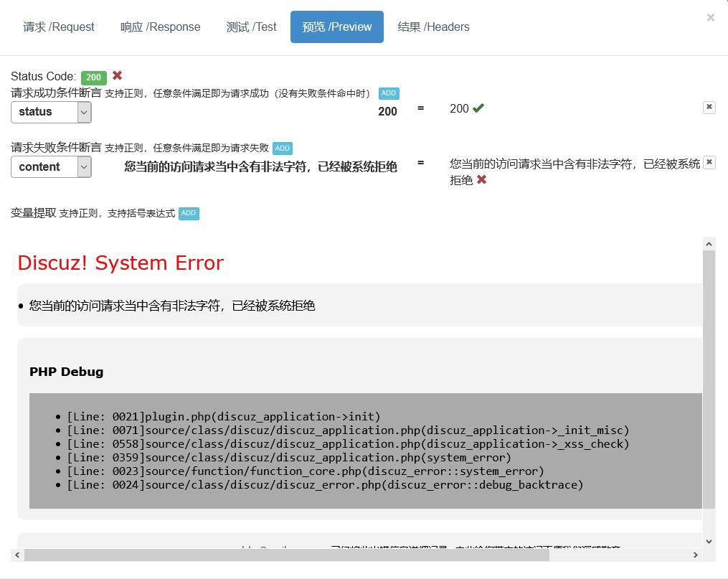The height and width of the screenshot is (579, 728).
Task: Click the 请求成功条件断言 label
Action: click(x=56, y=93)
